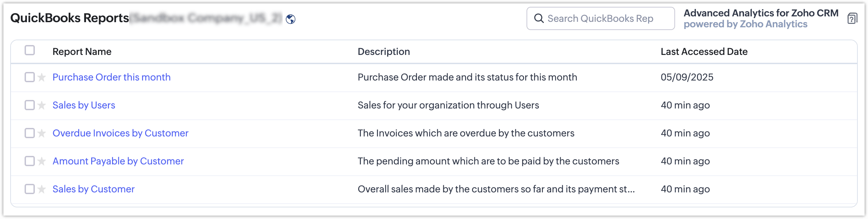
Task: Tick the select-all checkbox in the header
Action: pos(30,50)
